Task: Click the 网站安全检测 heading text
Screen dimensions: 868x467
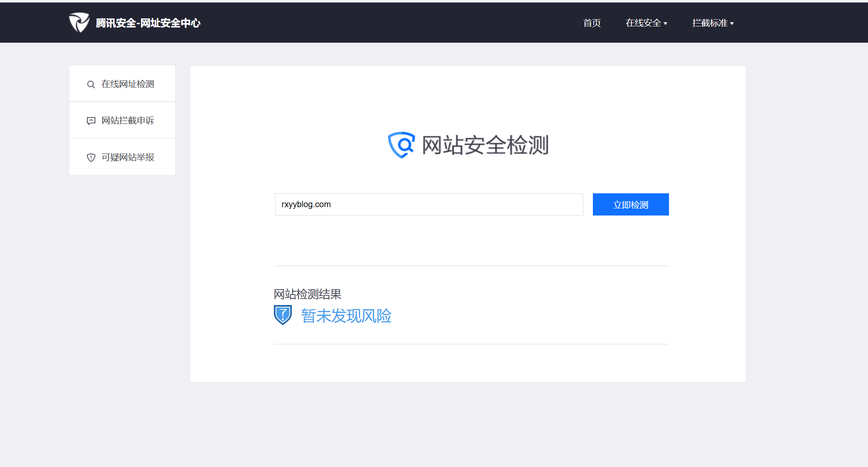Action: pyautogui.click(x=485, y=145)
